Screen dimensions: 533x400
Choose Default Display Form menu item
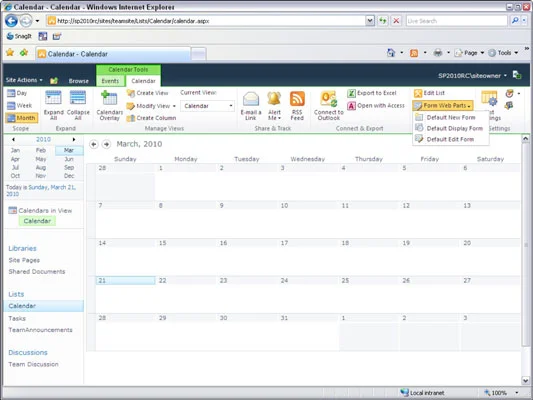(x=451, y=128)
